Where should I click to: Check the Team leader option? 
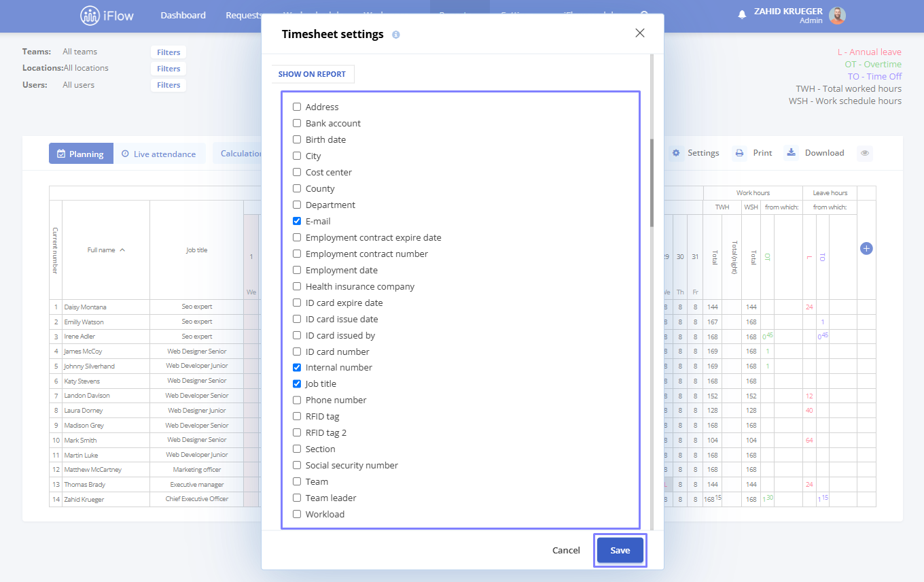pyautogui.click(x=297, y=498)
